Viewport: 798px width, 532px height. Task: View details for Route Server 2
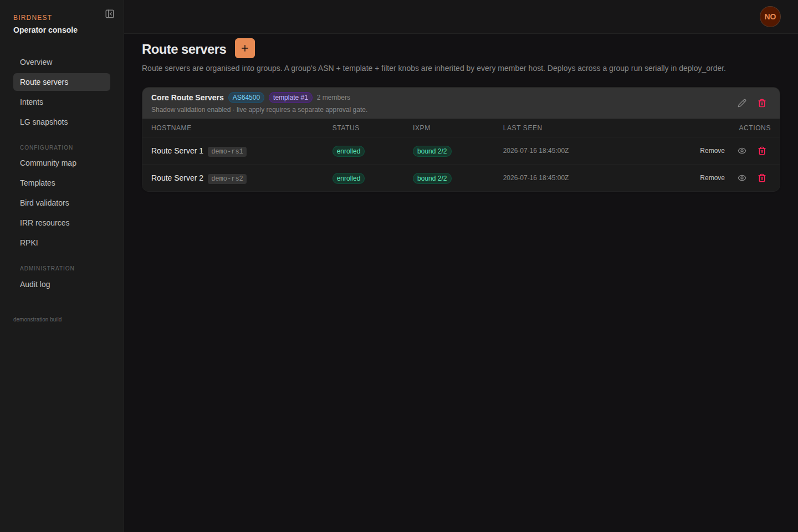742,178
